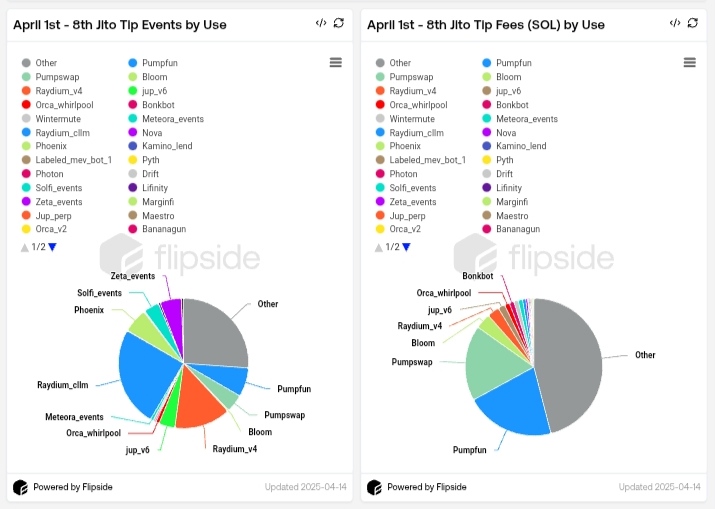Refresh the Tip Fees (SOL) chart
Screen dimensions: 716x509
click(693, 23)
